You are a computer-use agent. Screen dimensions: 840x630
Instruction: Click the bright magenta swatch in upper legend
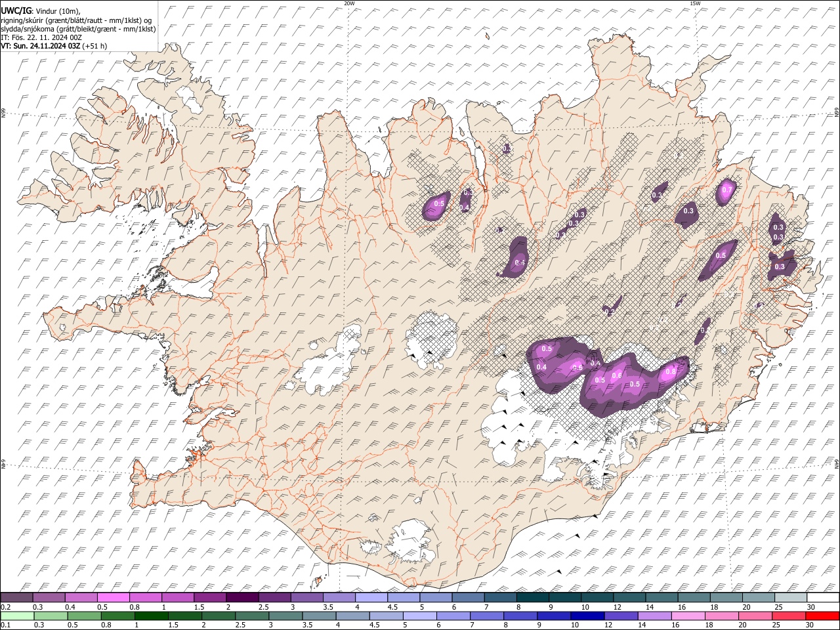pyautogui.click(x=113, y=598)
